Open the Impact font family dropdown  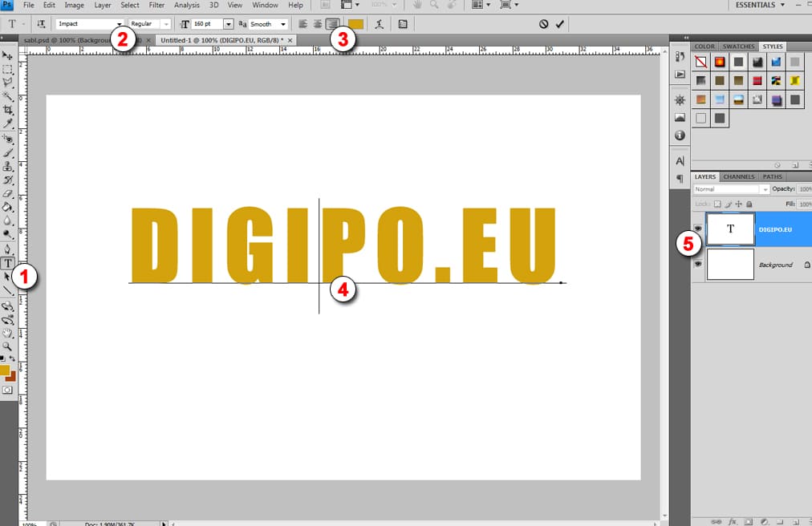pos(120,24)
